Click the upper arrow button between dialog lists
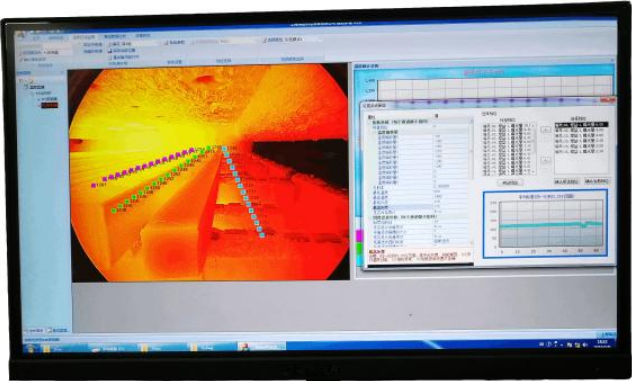This screenshot has height=381, width=632. pos(546,130)
